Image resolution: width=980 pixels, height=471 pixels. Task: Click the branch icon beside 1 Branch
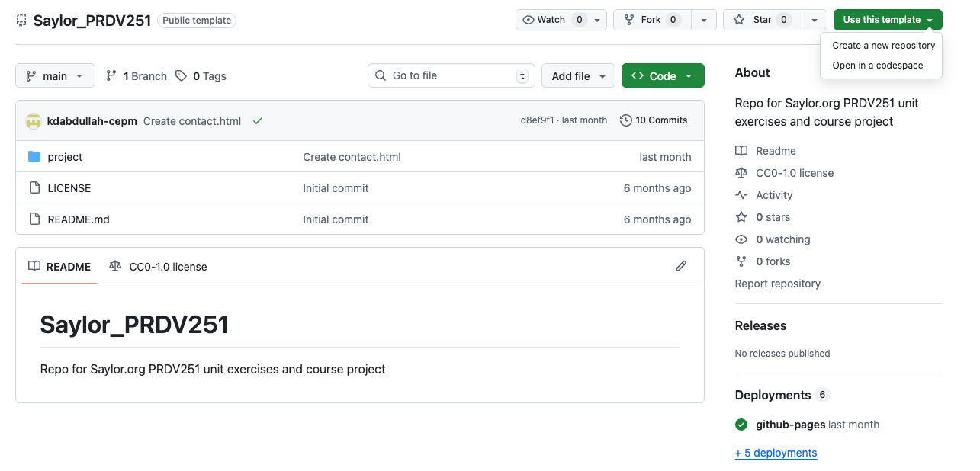pos(111,76)
